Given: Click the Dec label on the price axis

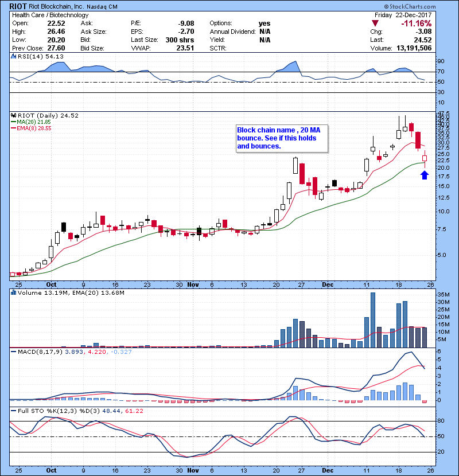Looking at the screenshot, I should (328, 285).
